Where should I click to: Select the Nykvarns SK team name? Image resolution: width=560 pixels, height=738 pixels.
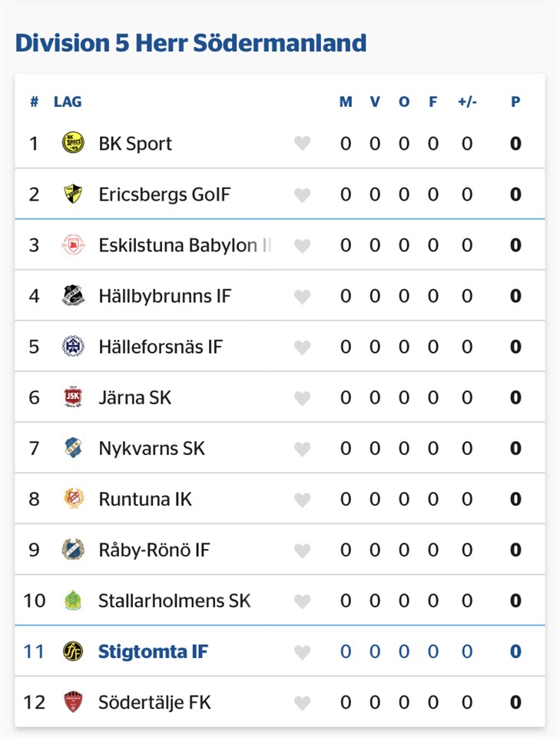151,448
